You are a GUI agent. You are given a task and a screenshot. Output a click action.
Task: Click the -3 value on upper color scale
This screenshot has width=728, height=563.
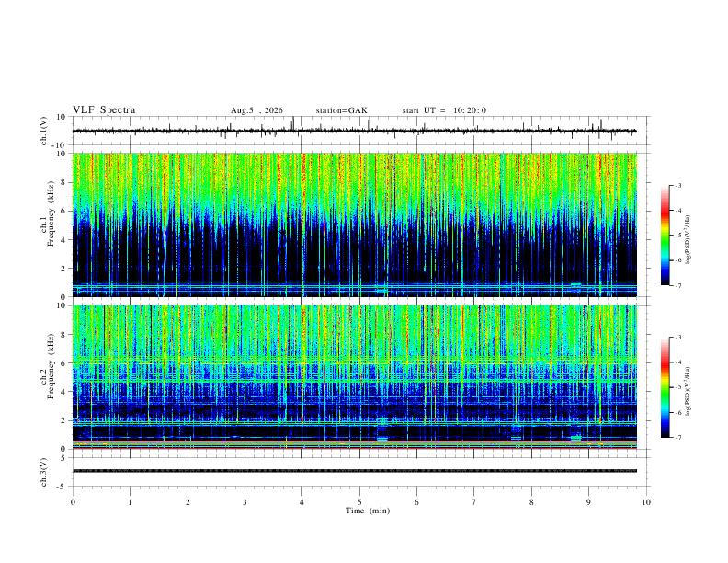(677, 185)
